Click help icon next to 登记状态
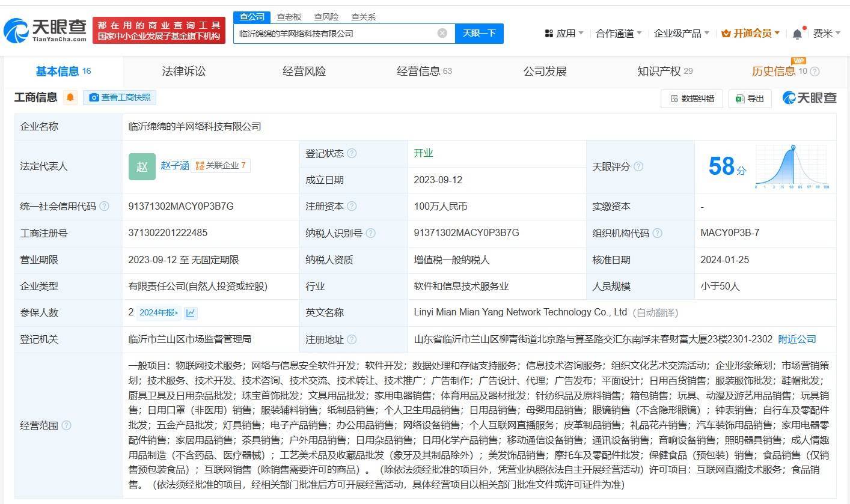This screenshot has width=850, height=504. coord(352,153)
